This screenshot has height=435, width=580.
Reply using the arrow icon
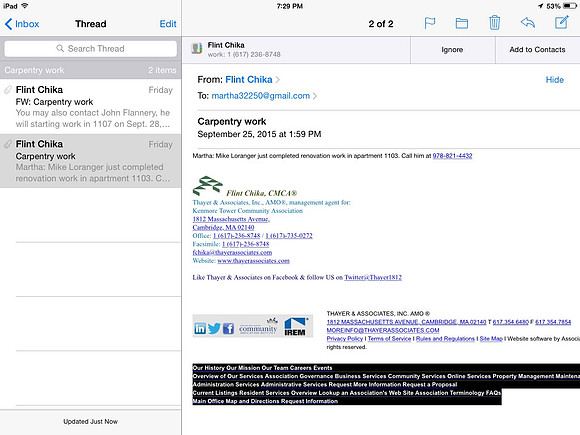pyautogui.click(x=528, y=23)
